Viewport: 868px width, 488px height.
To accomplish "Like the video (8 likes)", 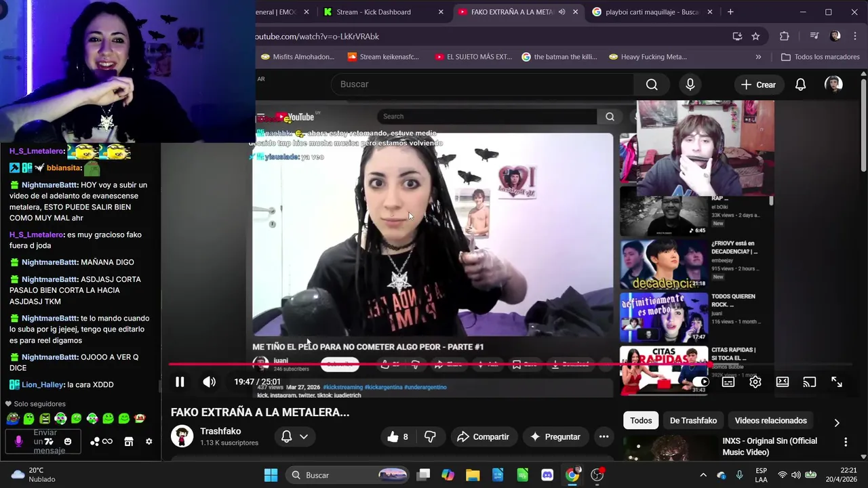I will point(397,437).
